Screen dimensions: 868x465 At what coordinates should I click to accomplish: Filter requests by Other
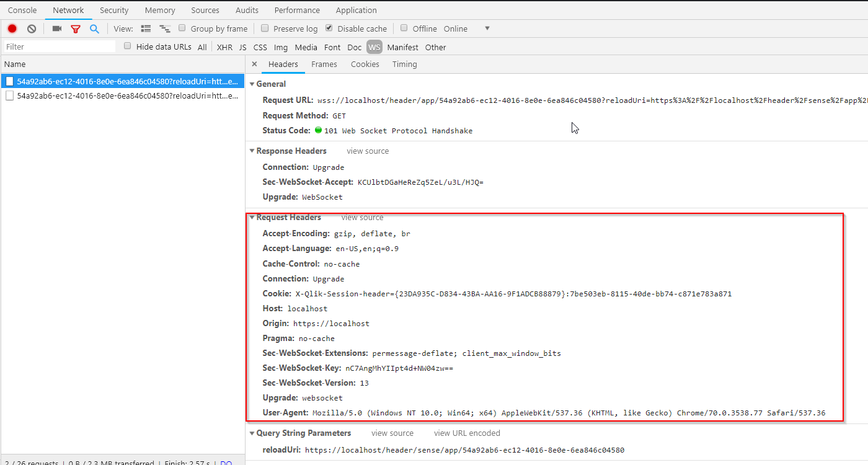click(x=435, y=47)
